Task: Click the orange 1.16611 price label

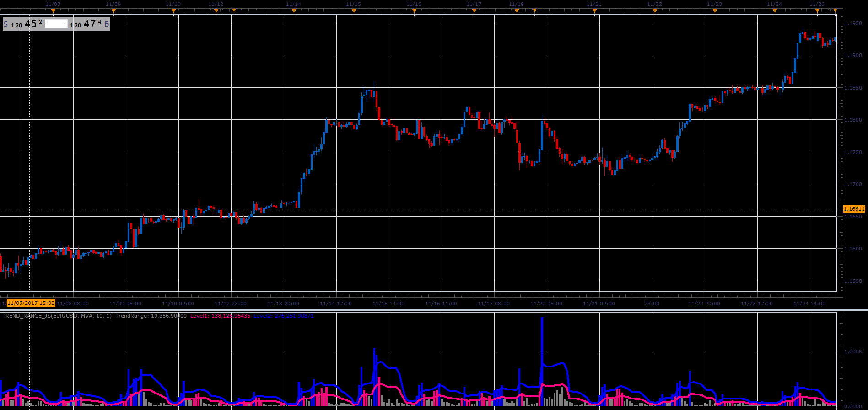Action: (x=854, y=209)
